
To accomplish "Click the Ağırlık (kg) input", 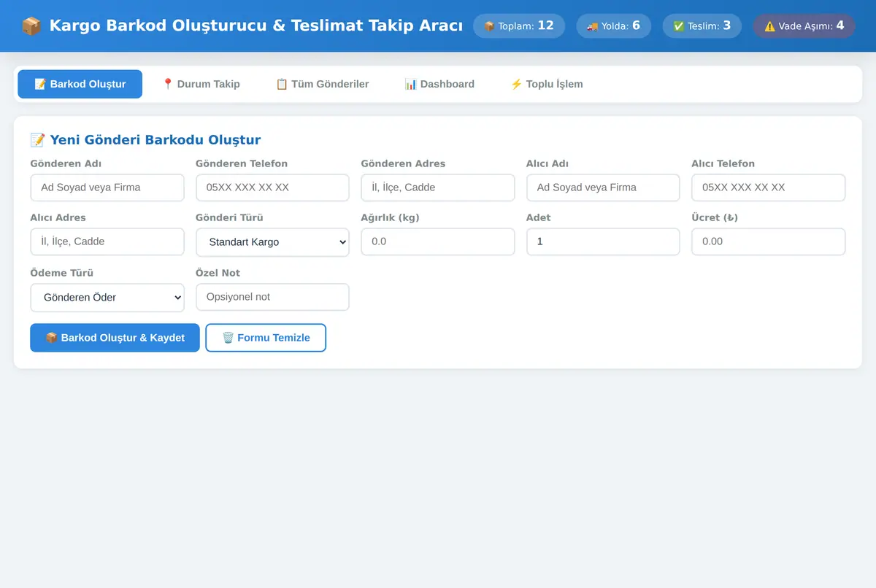I will (438, 241).
